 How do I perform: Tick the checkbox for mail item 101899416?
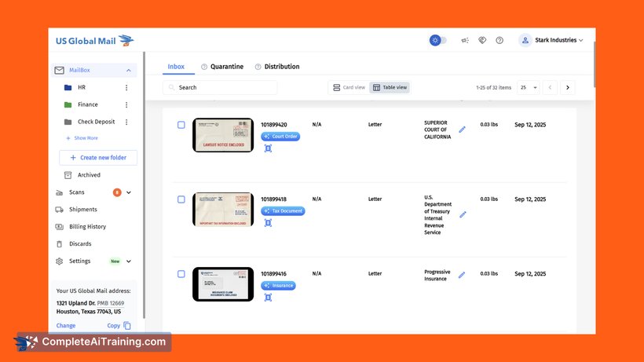[181, 274]
